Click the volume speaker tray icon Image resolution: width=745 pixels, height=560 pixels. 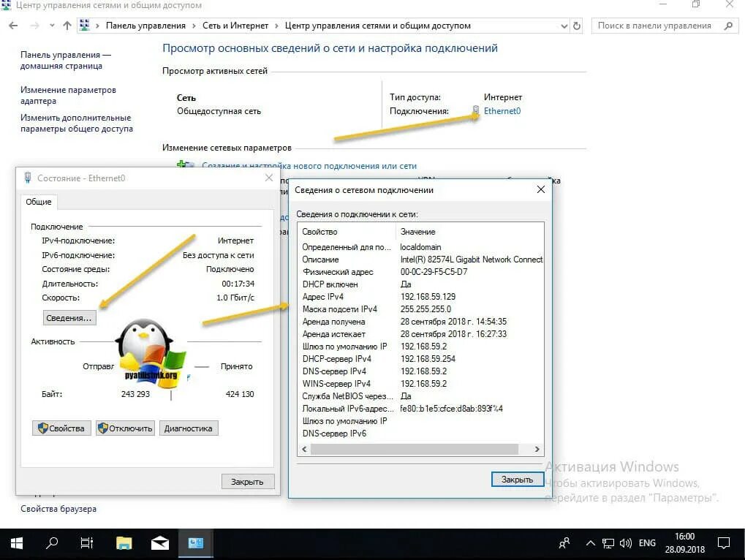click(626, 543)
